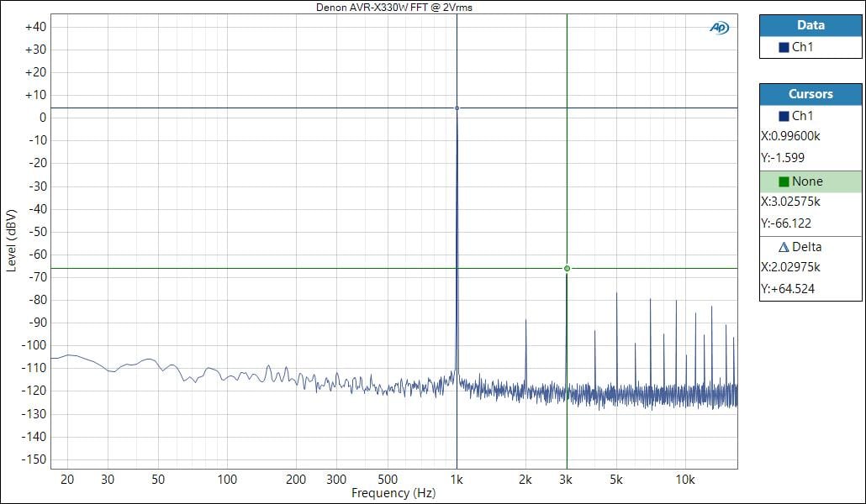
Task: Click the Ch1 cursor Y value -1.599
Action: (x=784, y=158)
